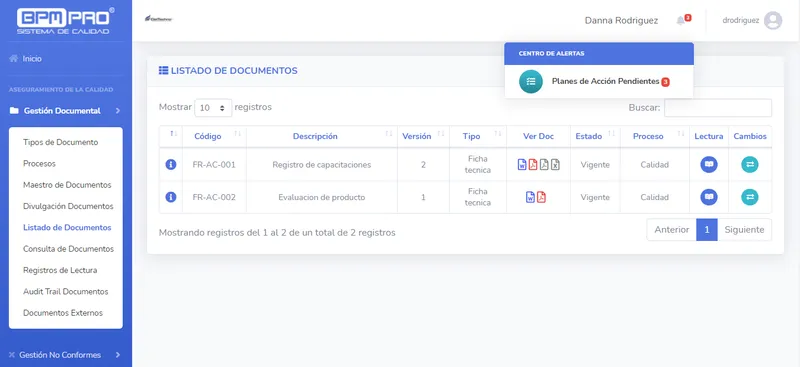This screenshot has width=800, height=367.
Task: Click the drodriguez user avatar
Action: coord(772,20)
